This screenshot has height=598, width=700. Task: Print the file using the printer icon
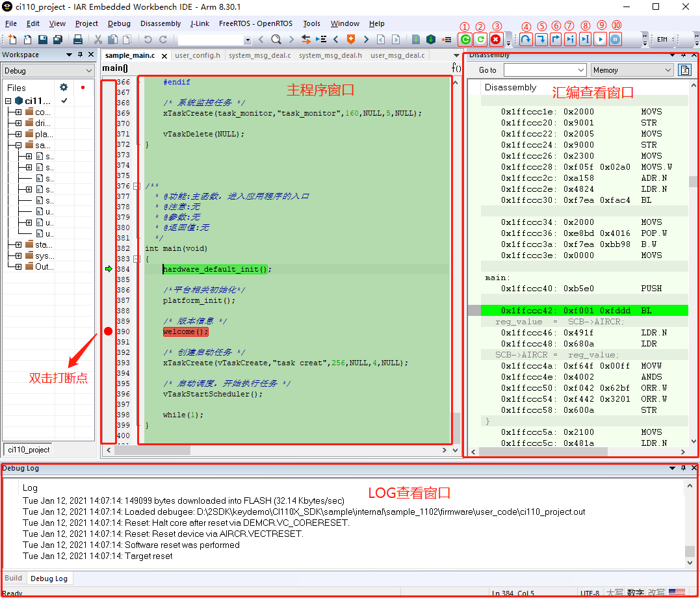78,40
